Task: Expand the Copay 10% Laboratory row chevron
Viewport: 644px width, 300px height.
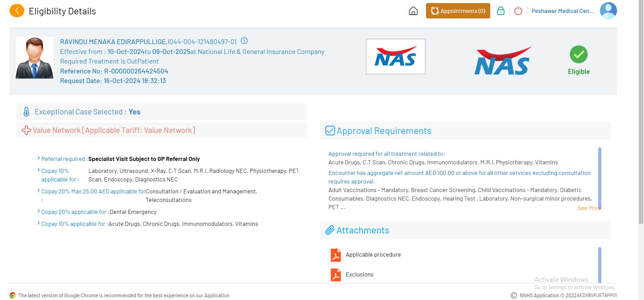Action: 39,170
